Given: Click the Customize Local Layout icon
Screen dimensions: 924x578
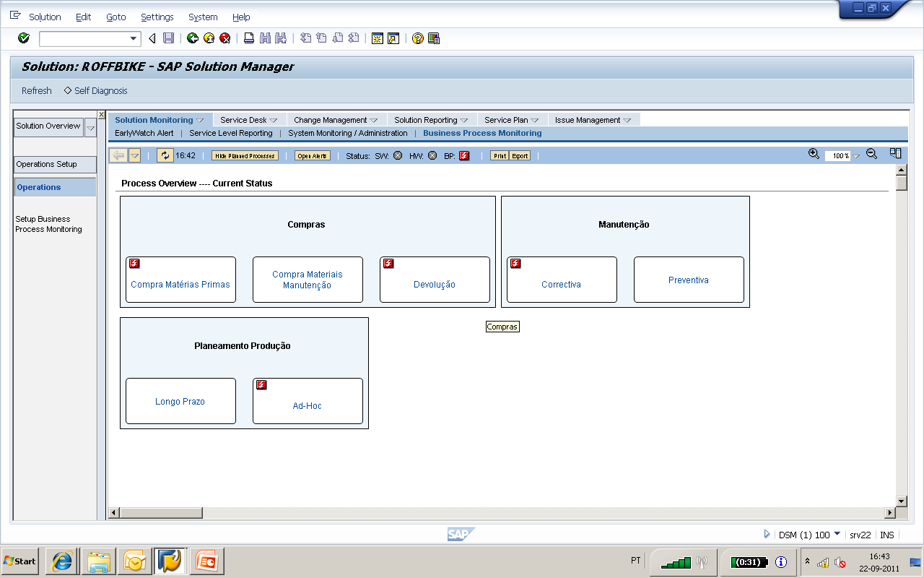Looking at the screenshot, I should pos(434,38).
